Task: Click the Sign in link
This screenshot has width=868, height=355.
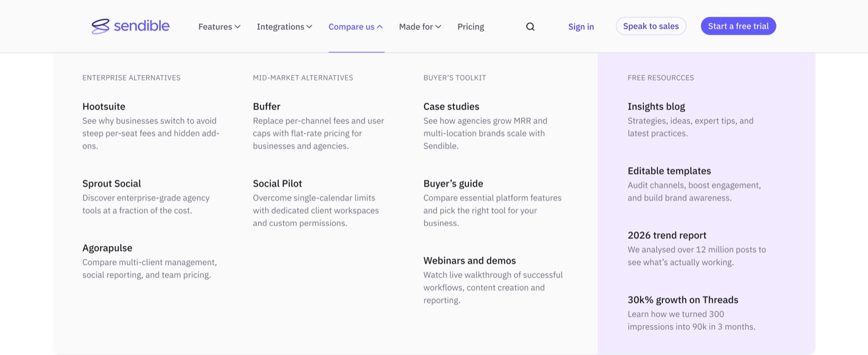Action: [581, 27]
